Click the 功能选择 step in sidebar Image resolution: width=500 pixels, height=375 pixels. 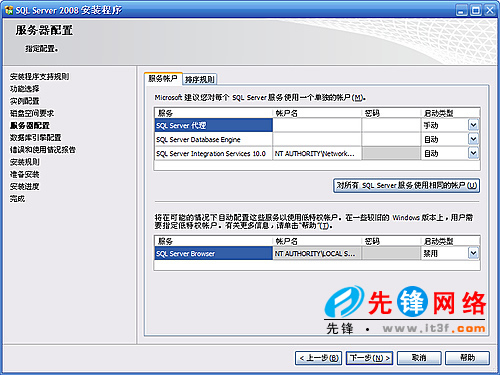[24, 89]
